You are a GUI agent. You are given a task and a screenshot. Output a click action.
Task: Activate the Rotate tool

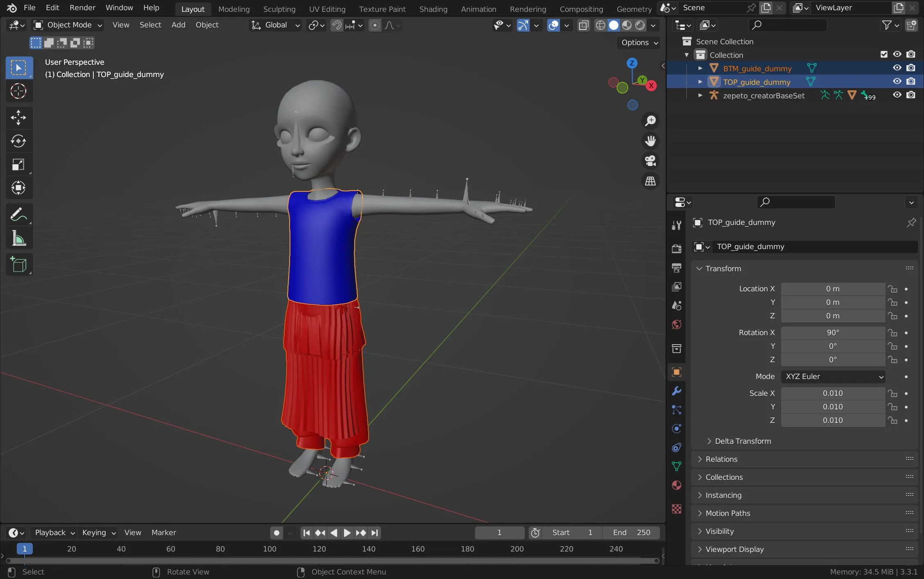pyautogui.click(x=19, y=141)
